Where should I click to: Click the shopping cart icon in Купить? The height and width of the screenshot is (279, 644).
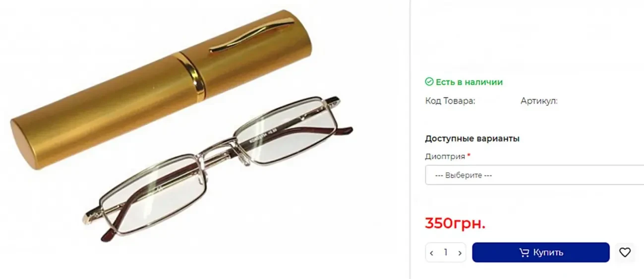click(x=524, y=253)
